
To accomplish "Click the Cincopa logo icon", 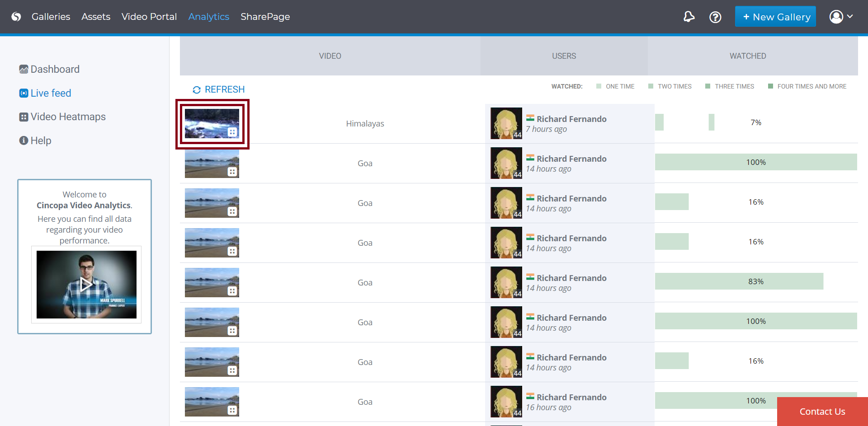I will point(16,17).
